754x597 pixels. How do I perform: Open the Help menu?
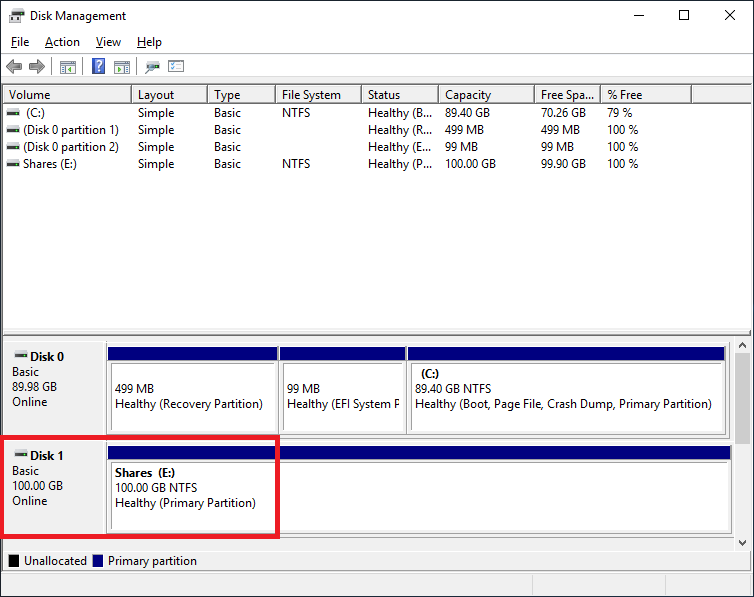pos(149,42)
